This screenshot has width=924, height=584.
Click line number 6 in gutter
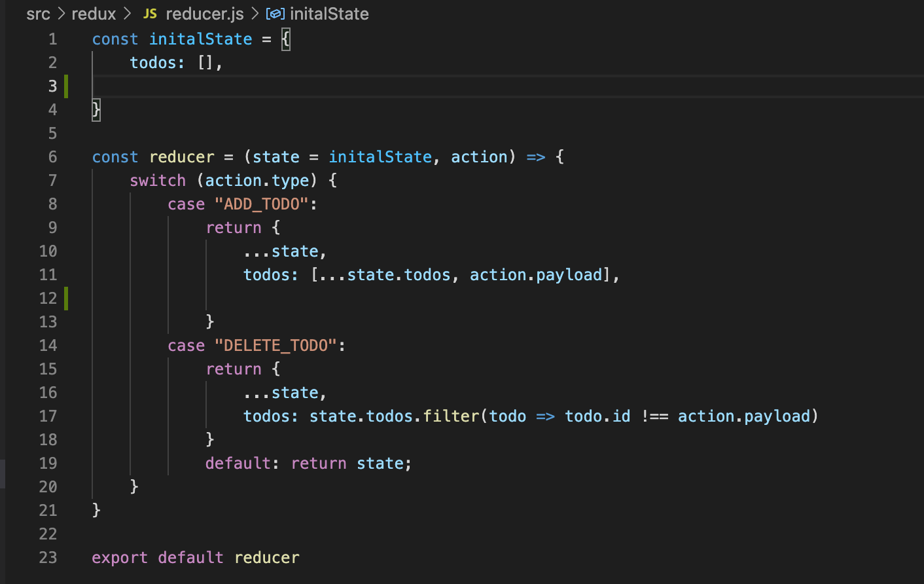52,157
